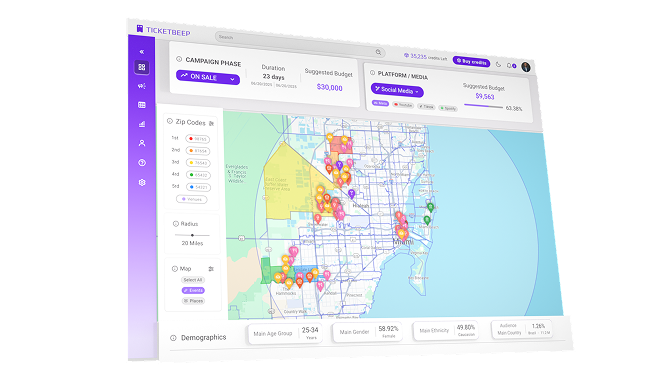Viewport: 665px width, 374px height.
Task: Adjust the Radius slider handle
Action: coord(192,235)
